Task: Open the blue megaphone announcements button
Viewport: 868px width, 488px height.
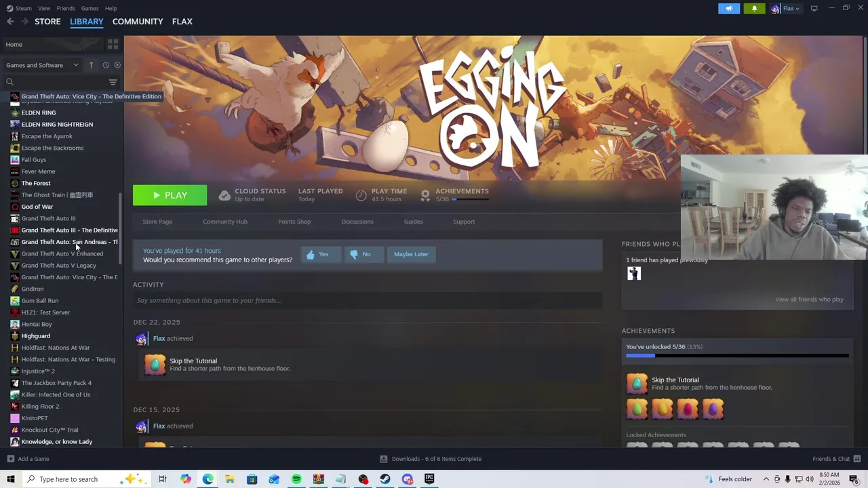Action: (729, 8)
